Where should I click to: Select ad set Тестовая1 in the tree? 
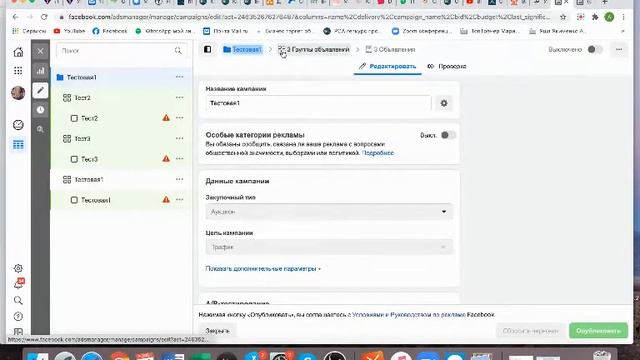coord(89,180)
